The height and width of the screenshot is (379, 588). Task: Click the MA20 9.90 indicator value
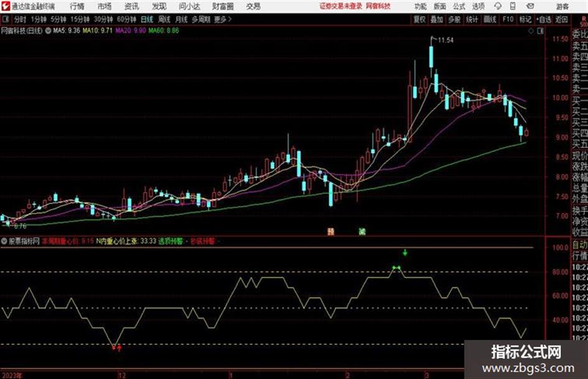[x=131, y=30]
